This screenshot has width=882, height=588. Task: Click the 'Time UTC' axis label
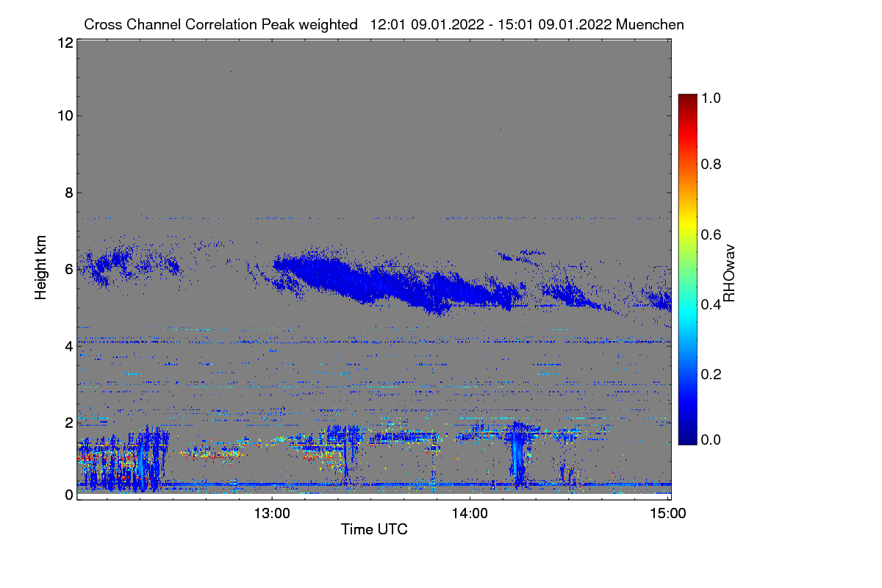point(374,529)
